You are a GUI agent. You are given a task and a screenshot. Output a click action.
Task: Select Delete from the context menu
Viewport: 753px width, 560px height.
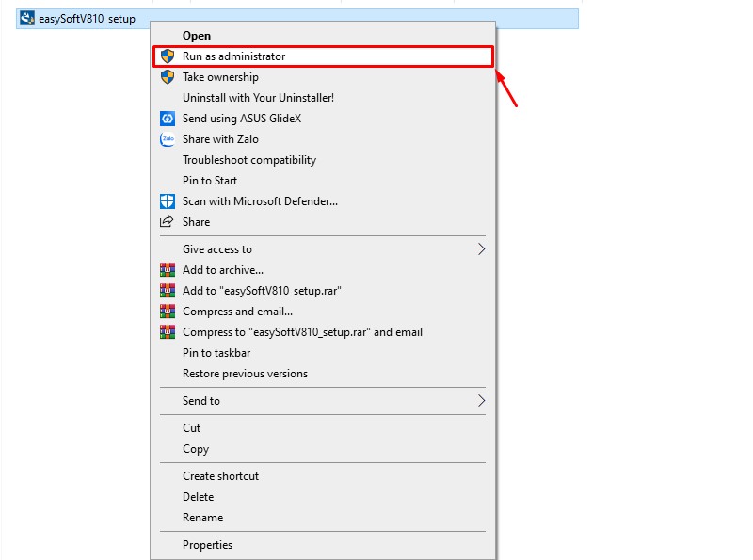323,497
